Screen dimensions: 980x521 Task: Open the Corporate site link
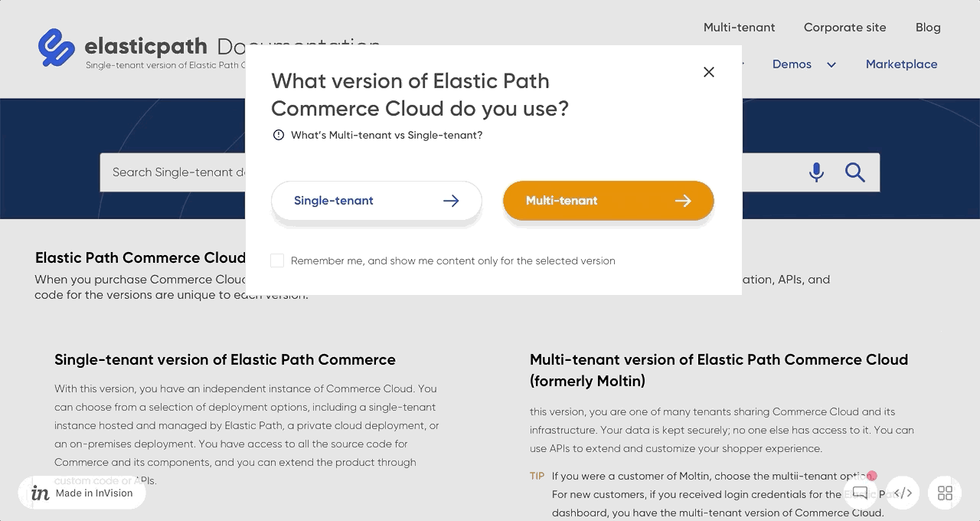845,28
